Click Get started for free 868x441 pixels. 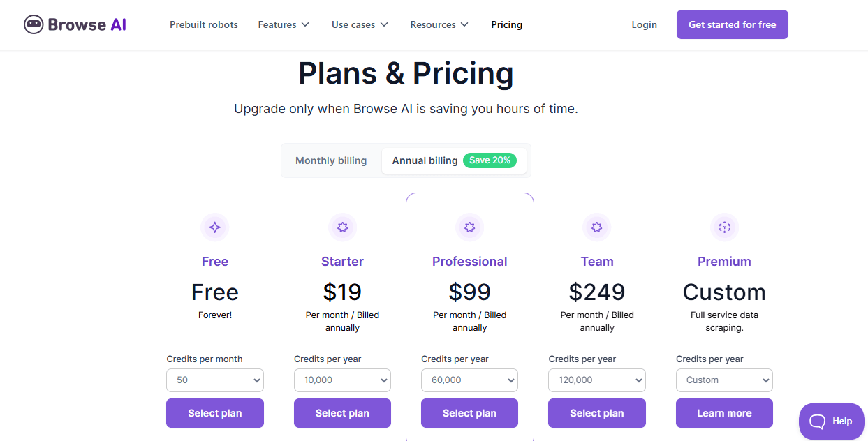732,24
